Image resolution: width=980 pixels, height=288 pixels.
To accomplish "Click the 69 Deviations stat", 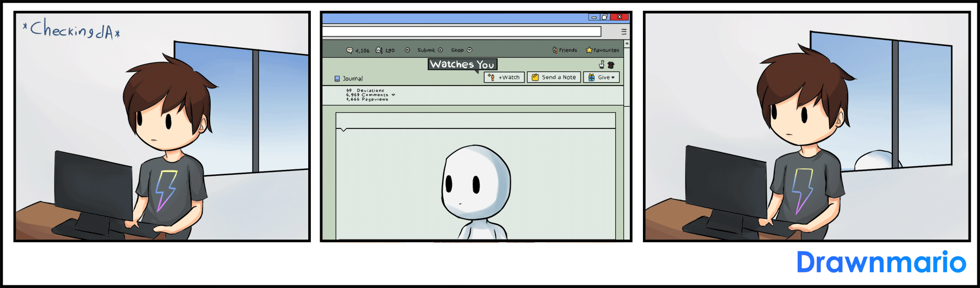I will click(365, 90).
